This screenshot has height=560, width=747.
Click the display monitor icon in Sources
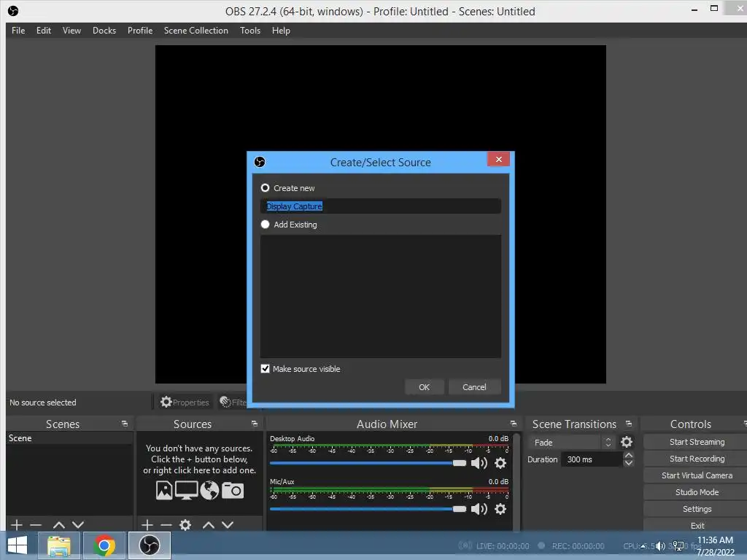(186, 491)
